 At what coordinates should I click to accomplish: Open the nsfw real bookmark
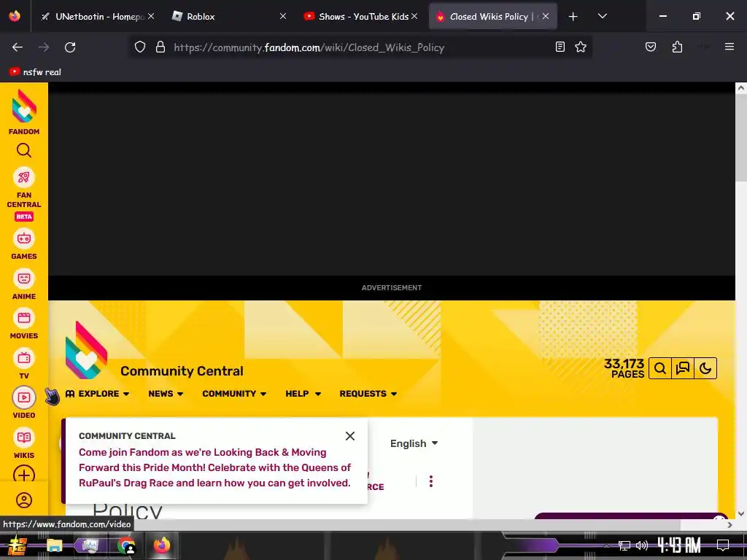coord(35,72)
